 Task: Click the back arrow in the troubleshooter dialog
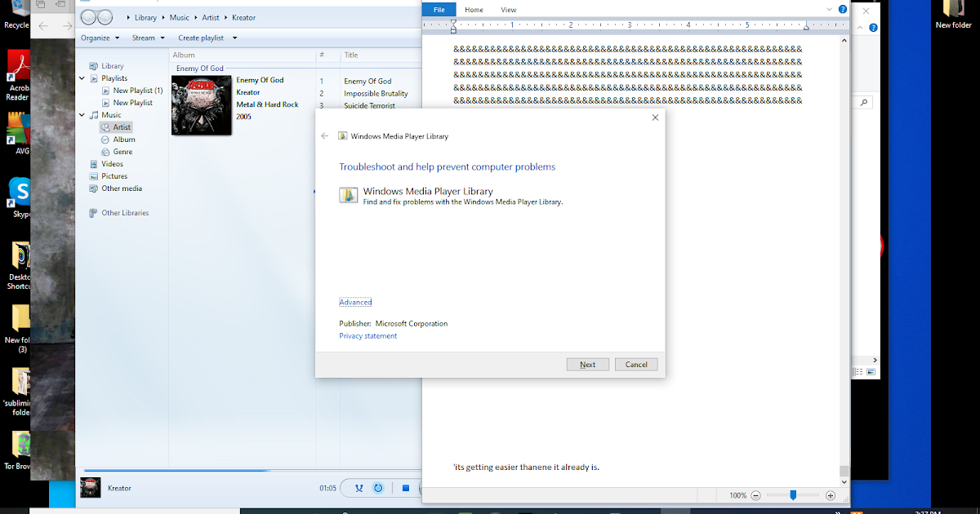(325, 136)
